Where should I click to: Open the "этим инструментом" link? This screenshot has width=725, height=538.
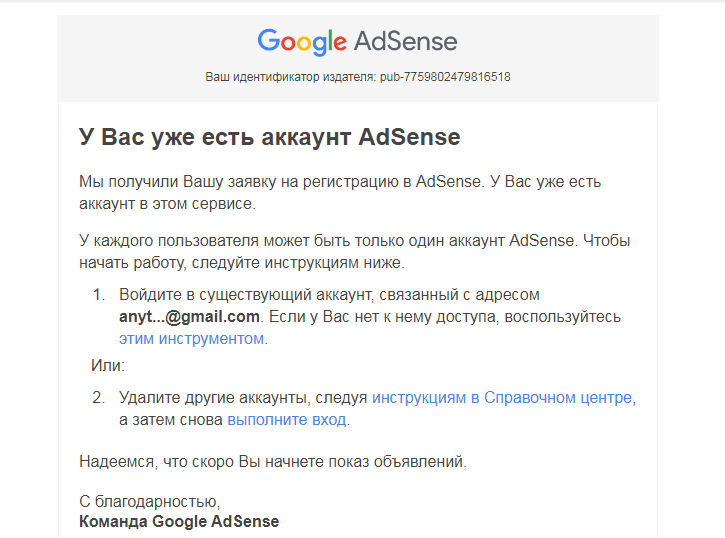pyautogui.click(x=192, y=339)
